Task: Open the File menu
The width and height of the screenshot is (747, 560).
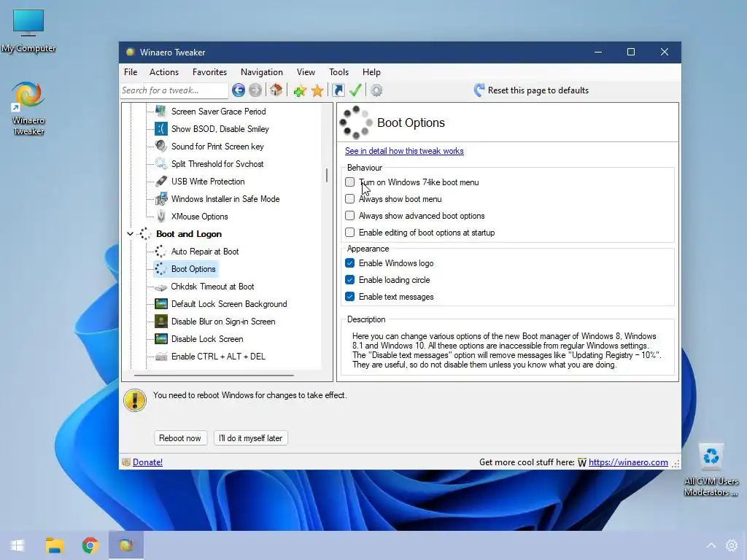Action: coord(131,72)
